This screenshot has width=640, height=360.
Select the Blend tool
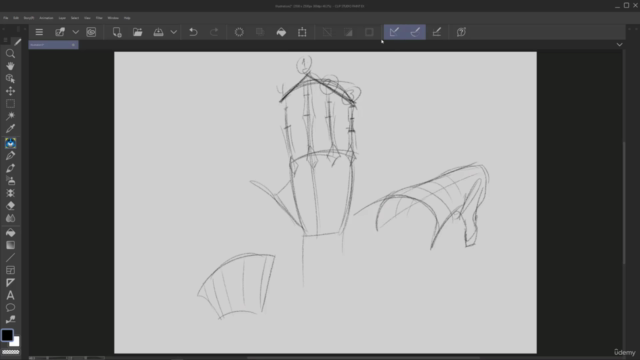point(10,218)
